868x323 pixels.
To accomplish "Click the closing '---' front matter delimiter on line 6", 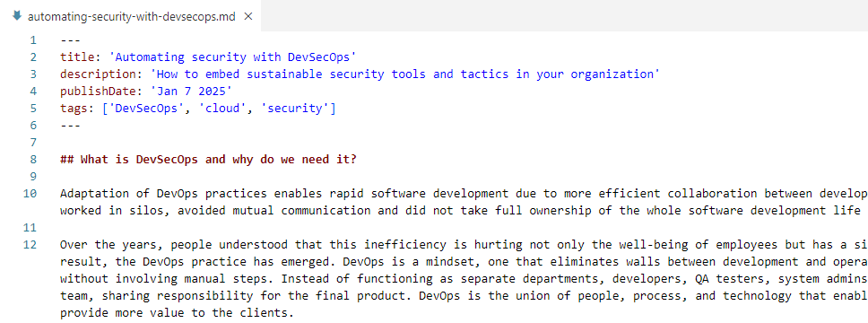I will (x=70, y=126).
